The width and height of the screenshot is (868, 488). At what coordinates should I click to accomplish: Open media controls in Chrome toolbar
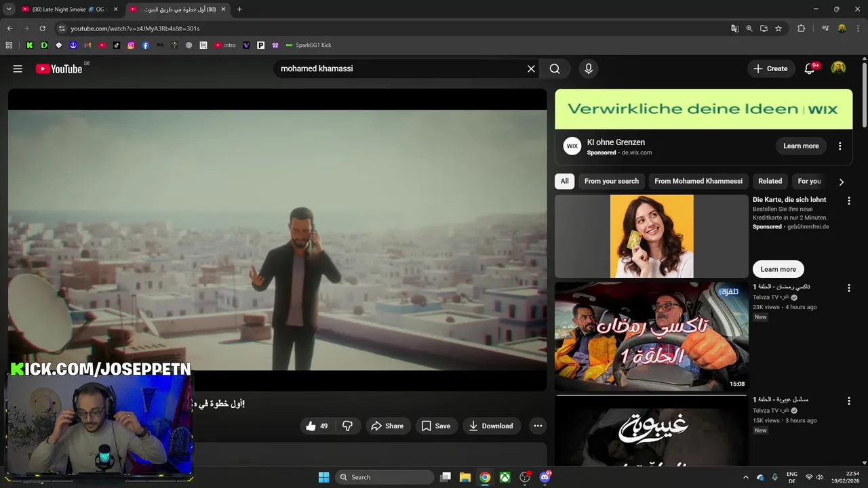(825, 28)
